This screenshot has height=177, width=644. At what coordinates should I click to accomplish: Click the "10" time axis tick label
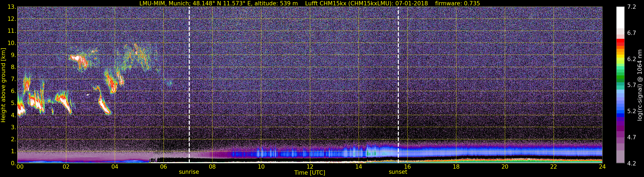tap(261, 167)
